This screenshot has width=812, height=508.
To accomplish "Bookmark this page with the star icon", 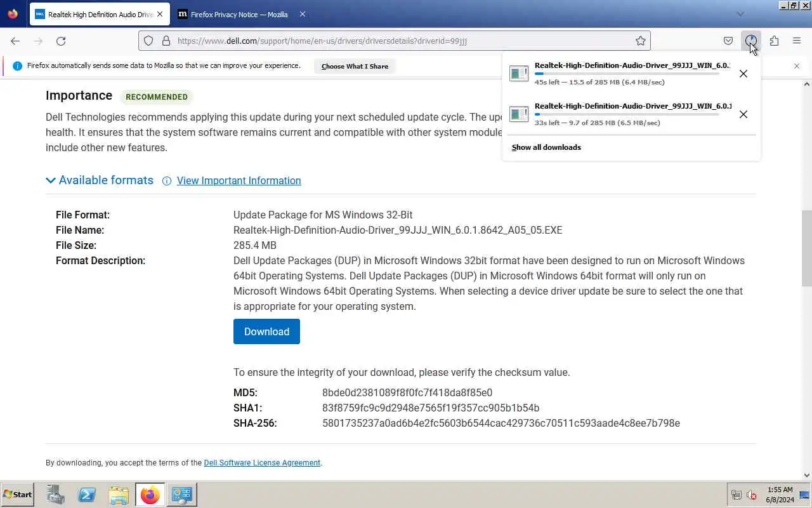I will pos(641,41).
